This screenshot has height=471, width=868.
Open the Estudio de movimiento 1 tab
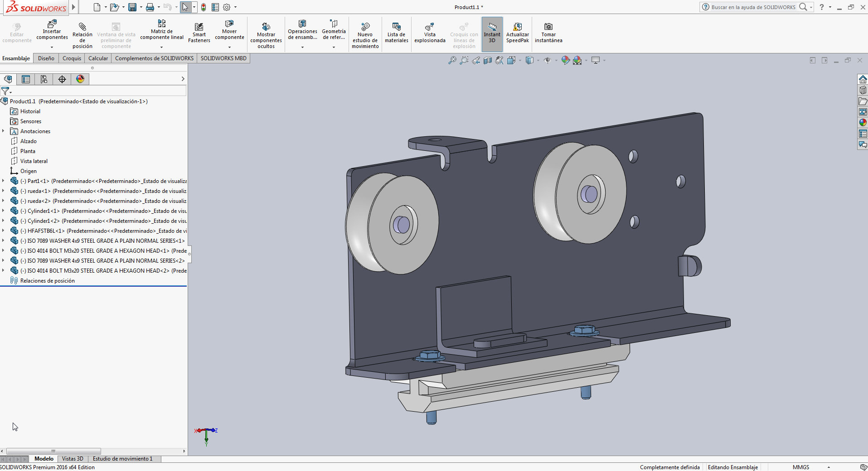coord(122,459)
